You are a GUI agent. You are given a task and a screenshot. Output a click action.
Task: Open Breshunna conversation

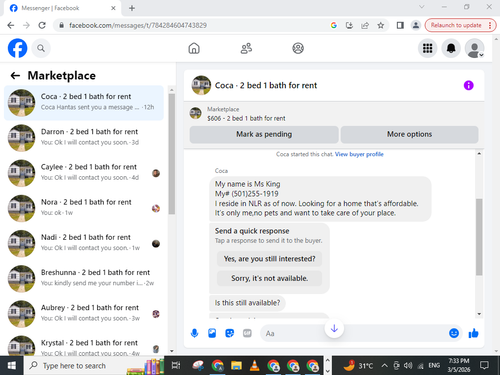84,278
